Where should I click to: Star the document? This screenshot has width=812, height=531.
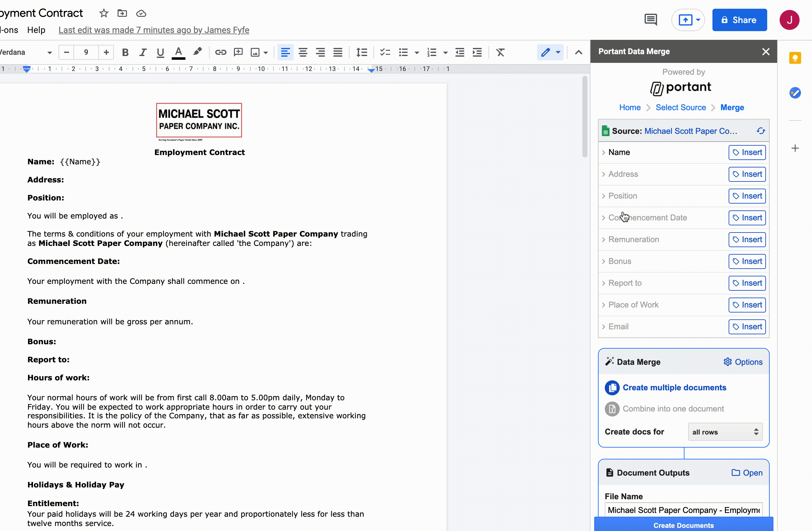tap(104, 13)
